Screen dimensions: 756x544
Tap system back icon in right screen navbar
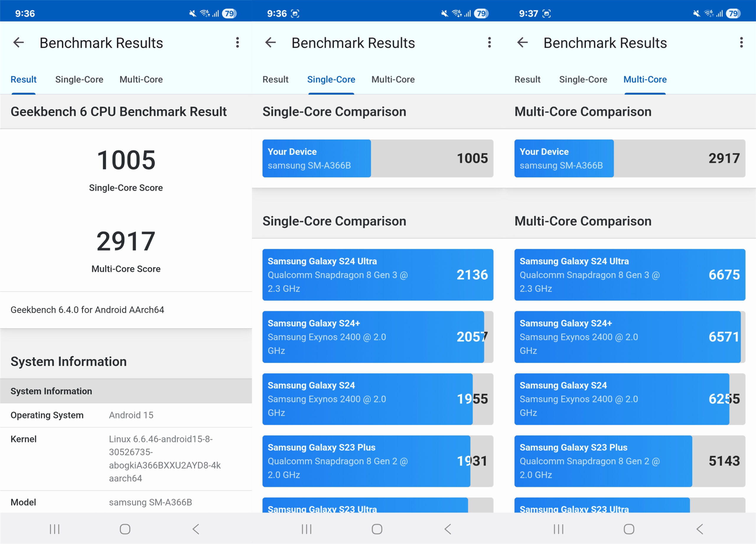click(x=700, y=529)
